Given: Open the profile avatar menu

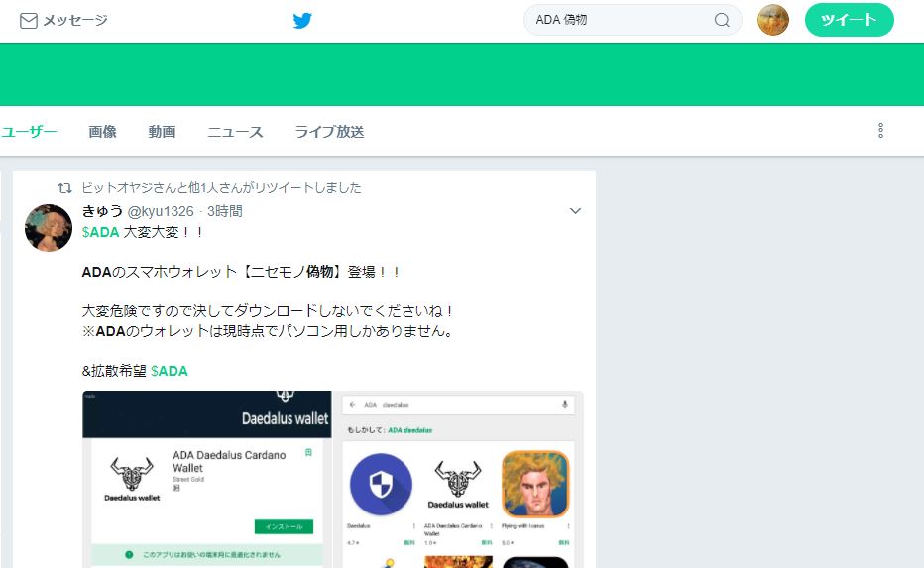Looking at the screenshot, I should (773, 20).
